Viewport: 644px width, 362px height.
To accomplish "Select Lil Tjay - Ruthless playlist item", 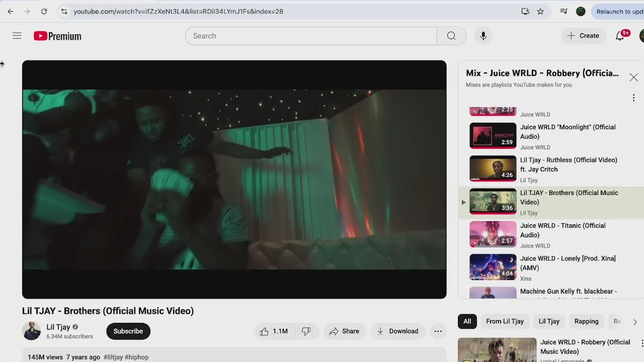I will pos(551,169).
